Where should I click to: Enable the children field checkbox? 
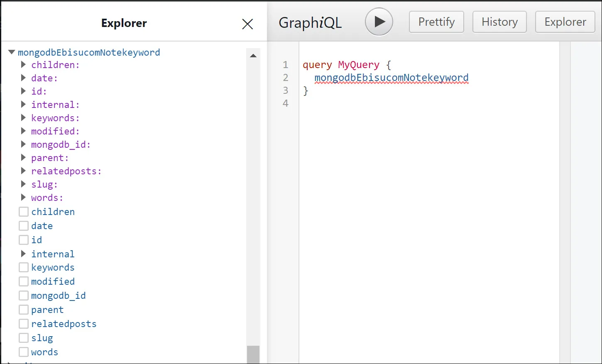pyautogui.click(x=24, y=212)
